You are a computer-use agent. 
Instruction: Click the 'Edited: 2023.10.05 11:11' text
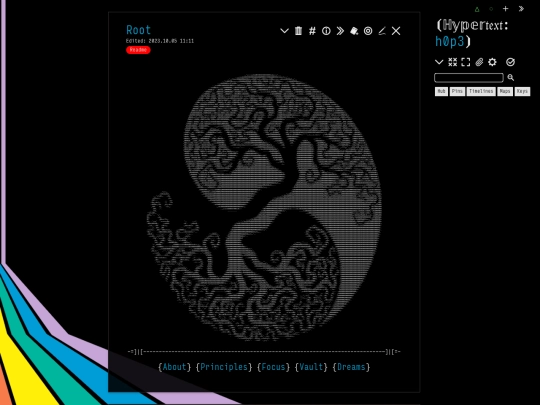(160, 41)
